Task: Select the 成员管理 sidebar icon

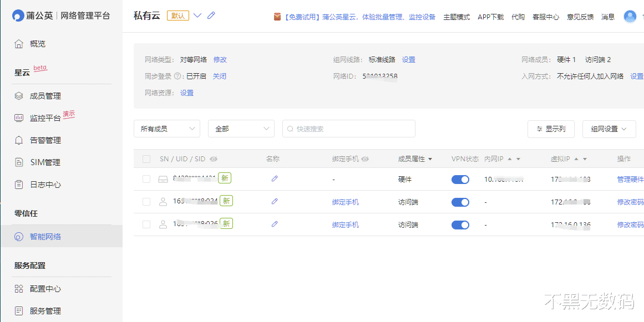Action: click(x=20, y=95)
